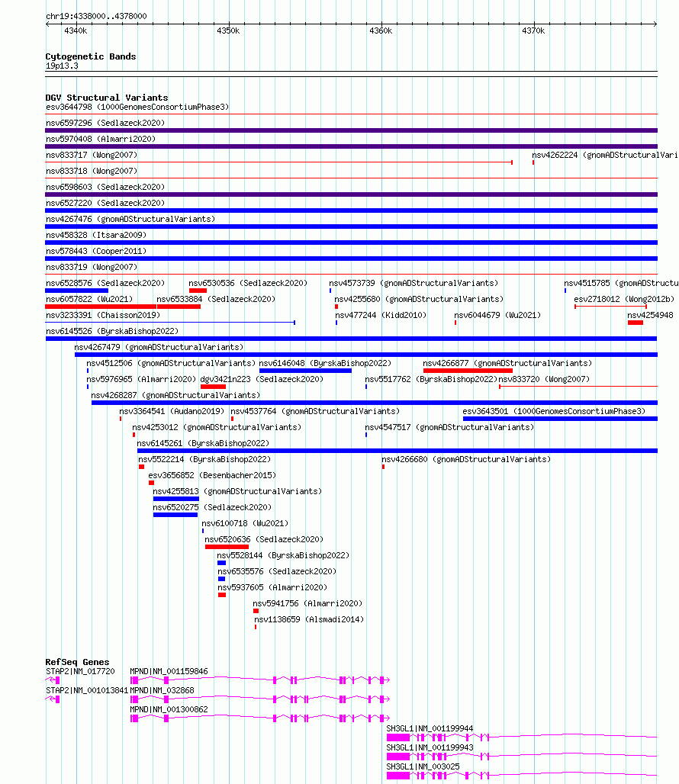Click the blue bar under nsv6528576

(76, 291)
